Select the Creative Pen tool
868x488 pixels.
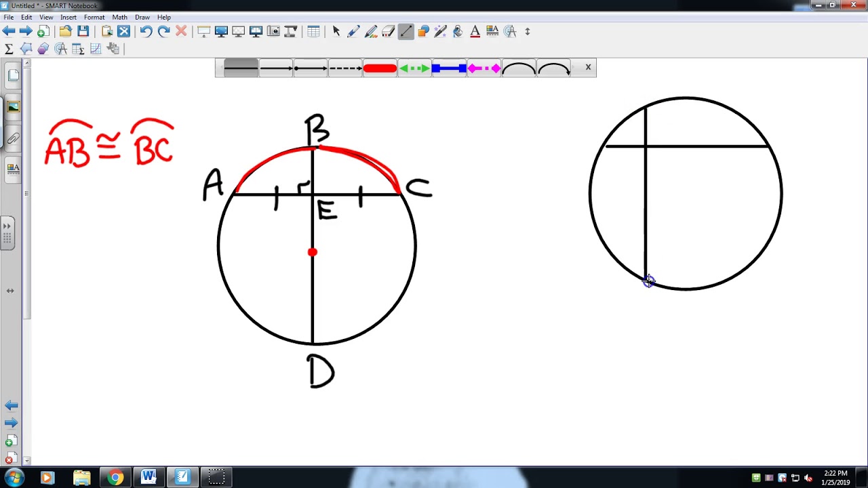point(371,31)
